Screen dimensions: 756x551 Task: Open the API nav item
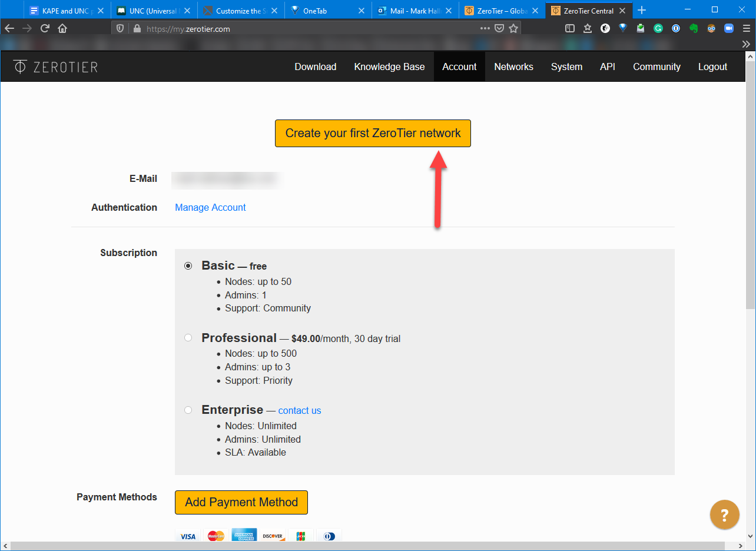[x=608, y=67]
